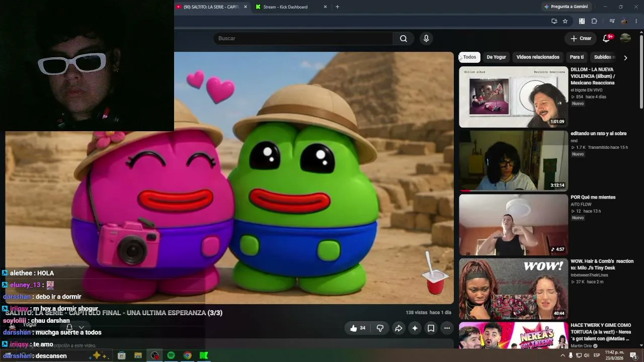Viewport: 644px width, 362px height.
Task: Click the YouTube search magnifier button
Action: tap(404, 39)
